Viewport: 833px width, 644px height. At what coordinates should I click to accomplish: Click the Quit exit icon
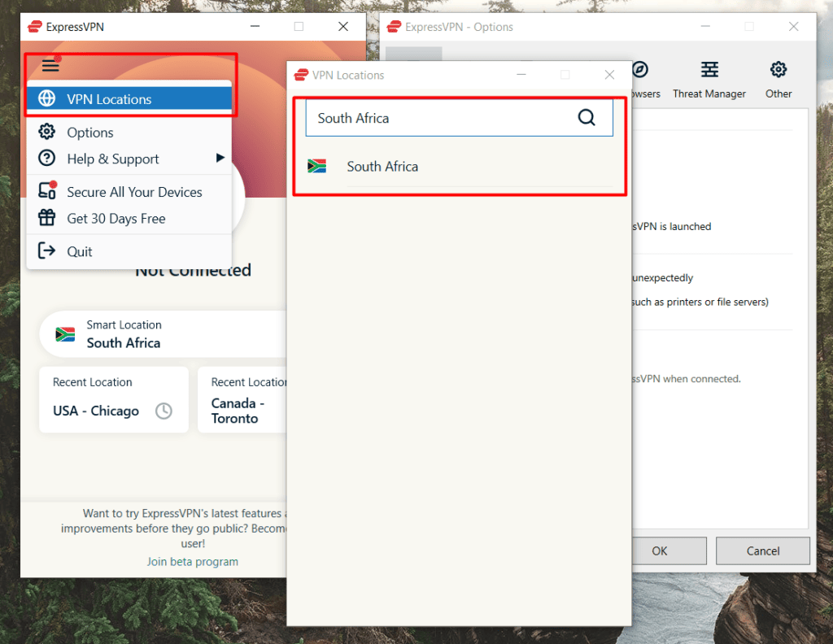pyautogui.click(x=46, y=250)
